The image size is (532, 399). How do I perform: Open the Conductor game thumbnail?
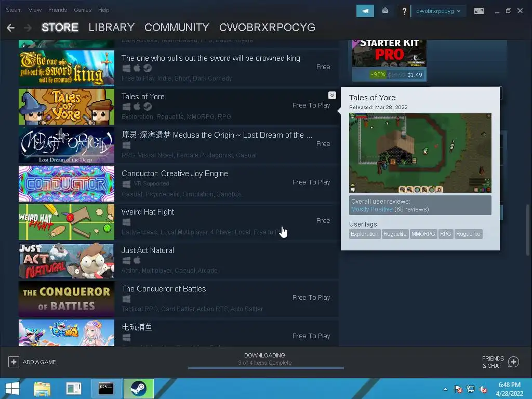[66, 183]
